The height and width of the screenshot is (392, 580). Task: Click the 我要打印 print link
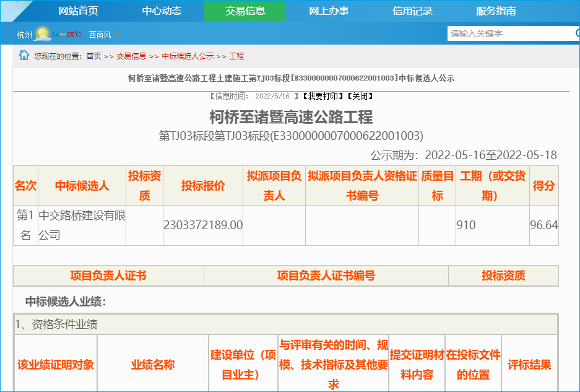click(322, 97)
